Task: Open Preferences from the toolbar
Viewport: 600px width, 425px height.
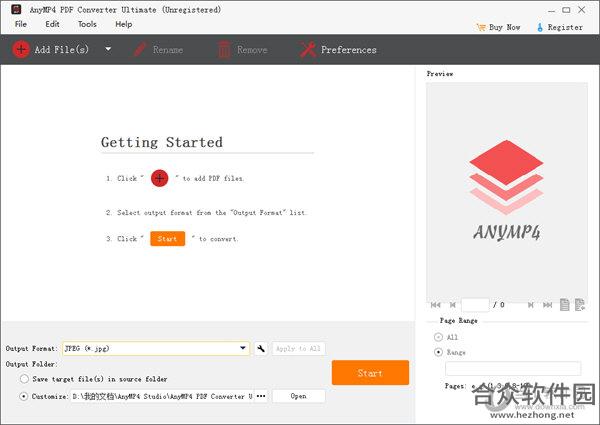Action: pos(338,49)
